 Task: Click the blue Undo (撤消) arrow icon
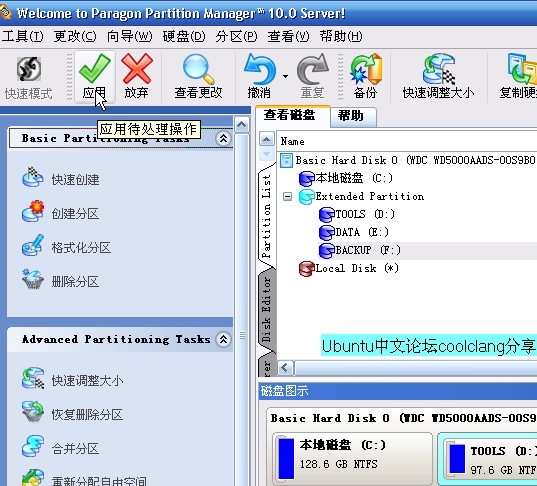click(260, 70)
